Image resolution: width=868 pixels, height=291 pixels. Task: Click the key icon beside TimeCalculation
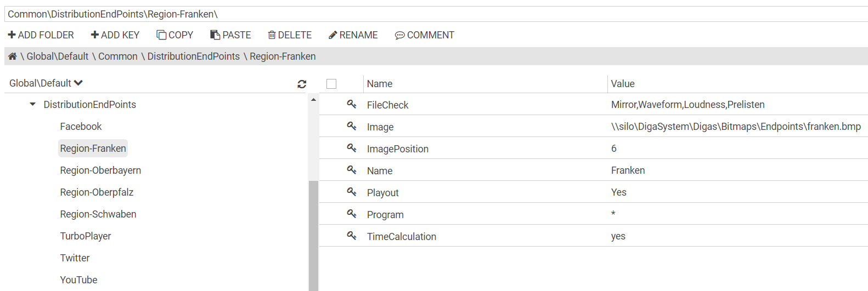coord(352,236)
